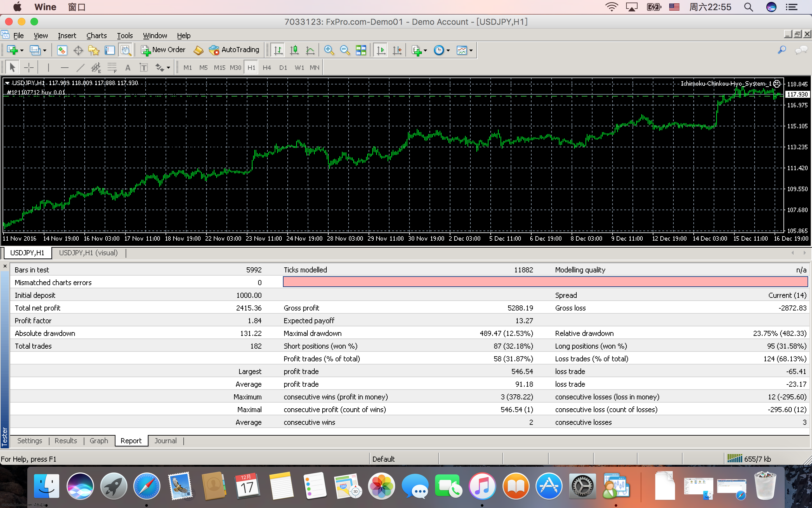Image resolution: width=812 pixels, height=508 pixels.
Task: Click the pink tester progress bar
Action: pyautogui.click(x=545, y=282)
